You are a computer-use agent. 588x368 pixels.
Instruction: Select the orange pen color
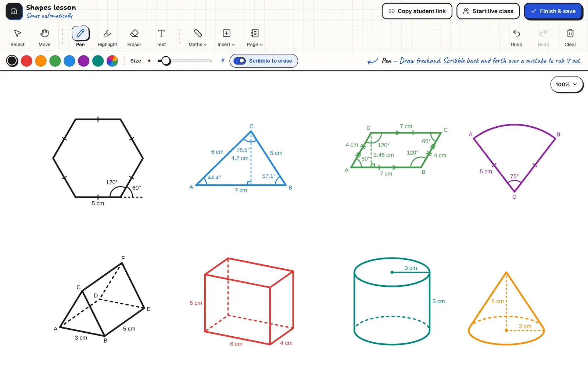tap(41, 61)
